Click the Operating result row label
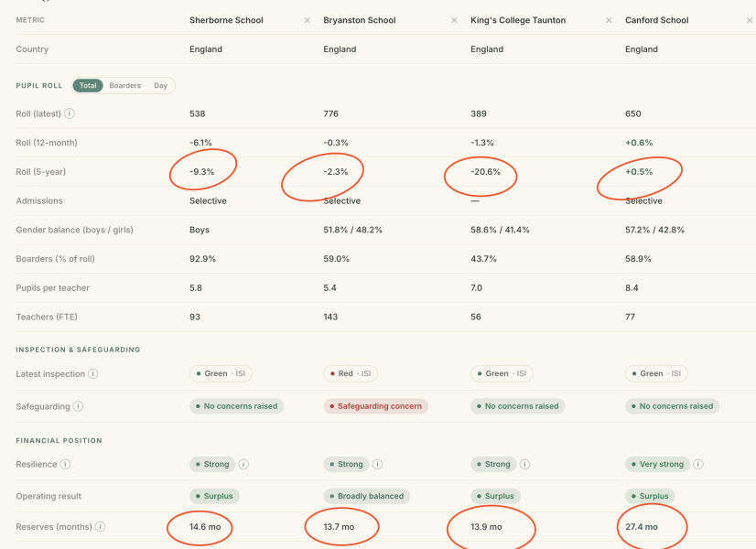Viewport: 756px width, 549px height. coord(49,496)
